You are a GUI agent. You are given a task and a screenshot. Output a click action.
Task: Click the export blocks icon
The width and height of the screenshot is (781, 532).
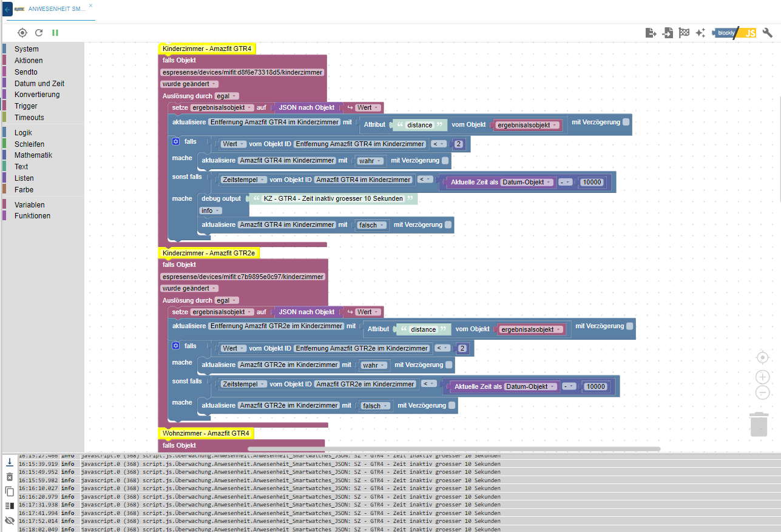(x=651, y=33)
